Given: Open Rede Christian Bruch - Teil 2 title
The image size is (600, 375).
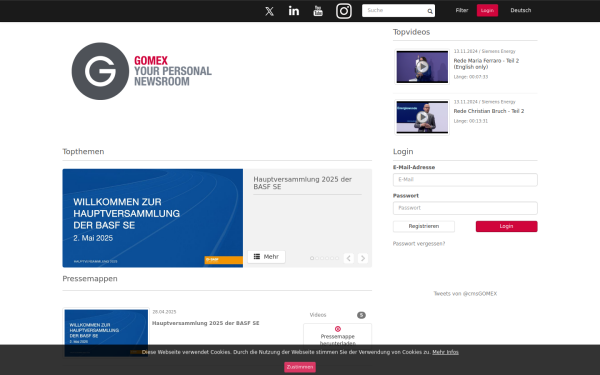Looking at the screenshot, I should (x=489, y=111).
